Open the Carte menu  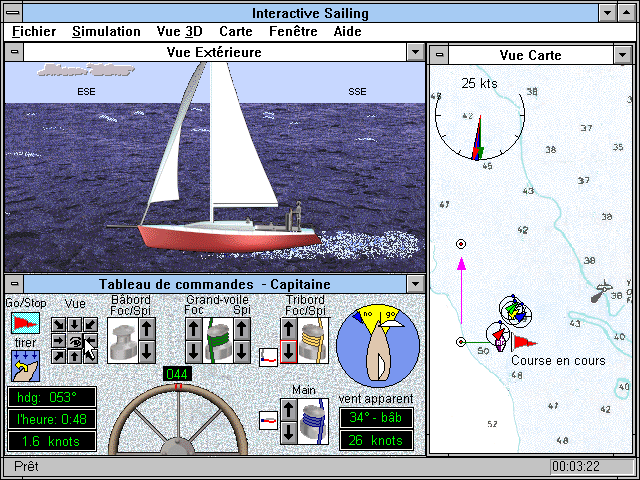236,31
